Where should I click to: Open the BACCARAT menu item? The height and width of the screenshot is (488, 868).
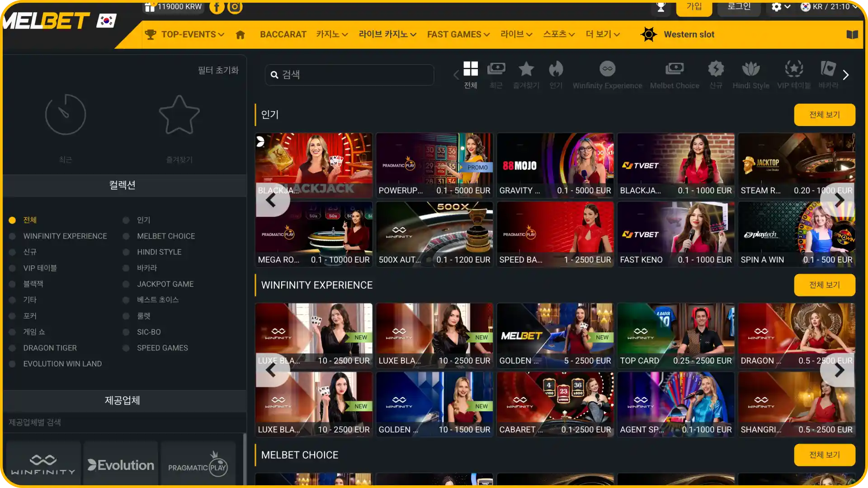[x=283, y=35]
